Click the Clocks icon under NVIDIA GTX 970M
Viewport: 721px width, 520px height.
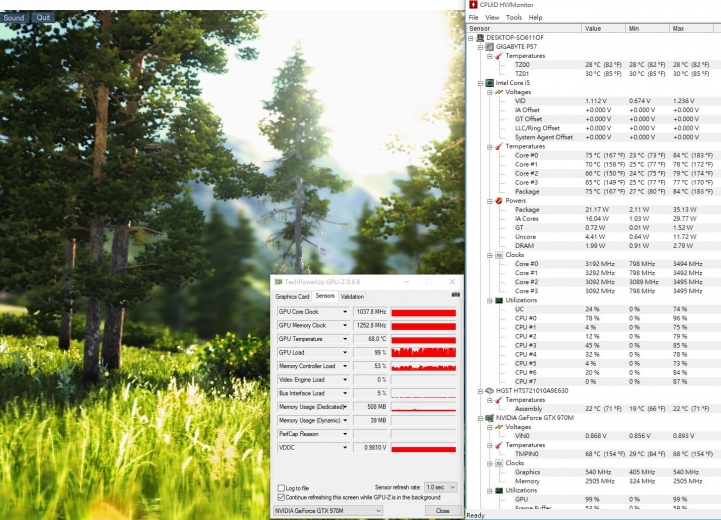point(499,463)
